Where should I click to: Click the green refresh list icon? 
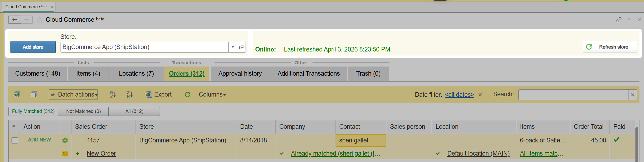(x=188, y=94)
